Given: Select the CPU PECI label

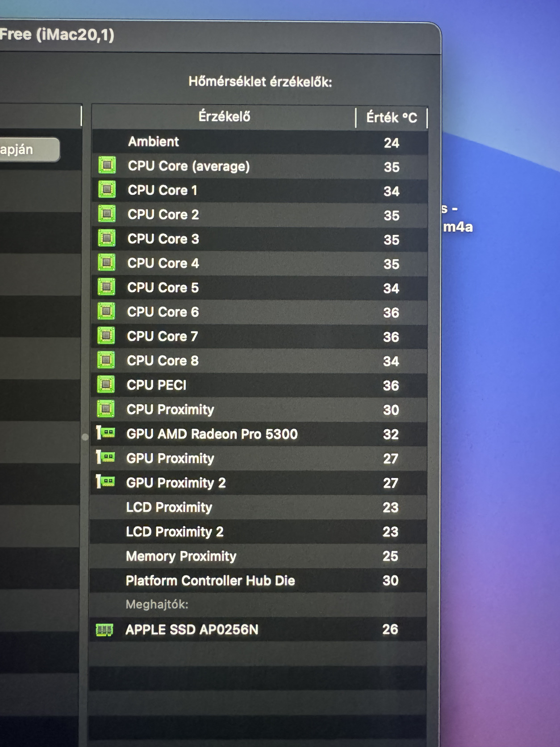Looking at the screenshot, I should [x=156, y=385].
